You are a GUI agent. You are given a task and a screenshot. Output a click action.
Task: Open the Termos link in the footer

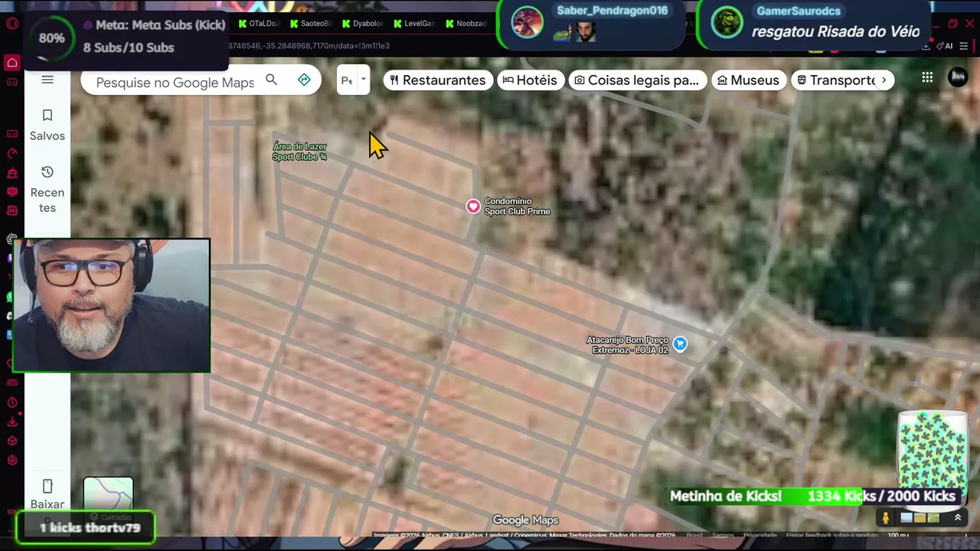[723, 536]
